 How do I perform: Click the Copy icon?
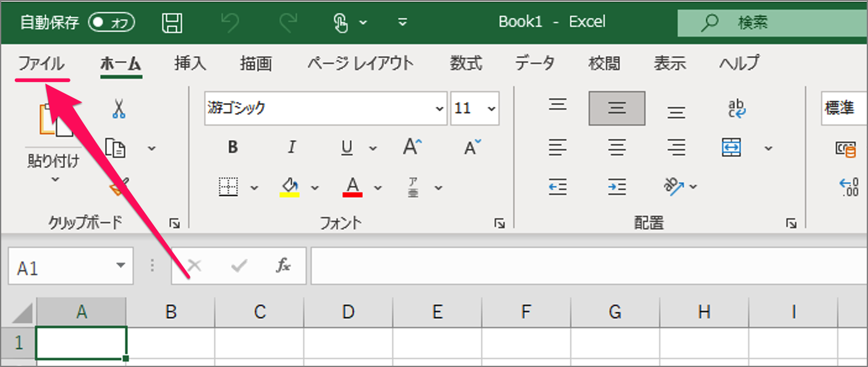tap(116, 148)
